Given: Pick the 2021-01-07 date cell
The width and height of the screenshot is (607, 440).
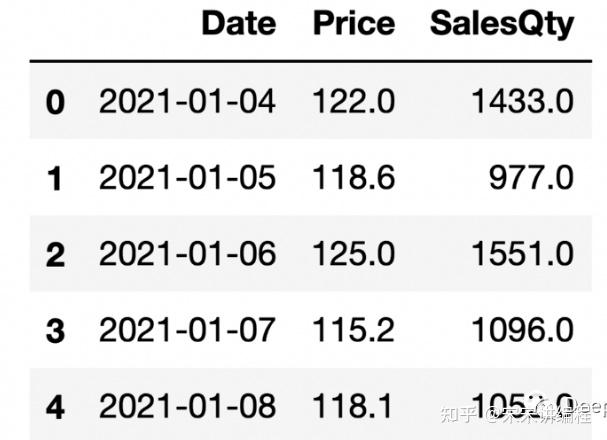Looking at the screenshot, I should [187, 329].
